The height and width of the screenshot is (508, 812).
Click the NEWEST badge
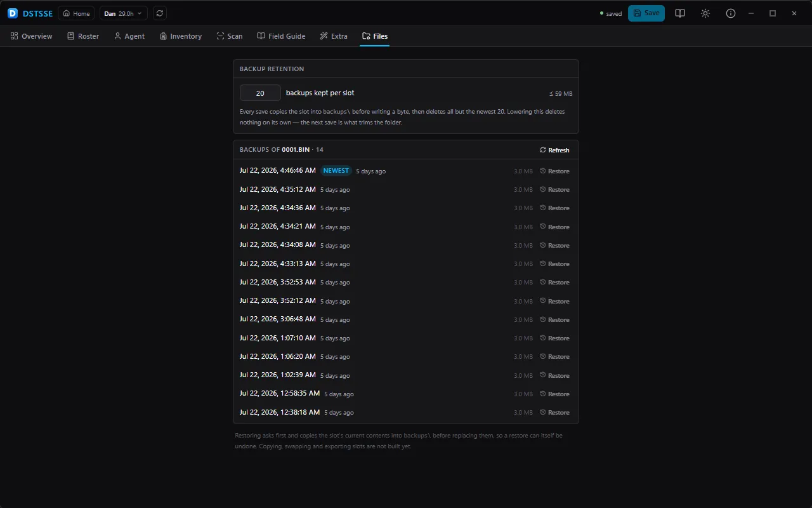coord(336,170)
